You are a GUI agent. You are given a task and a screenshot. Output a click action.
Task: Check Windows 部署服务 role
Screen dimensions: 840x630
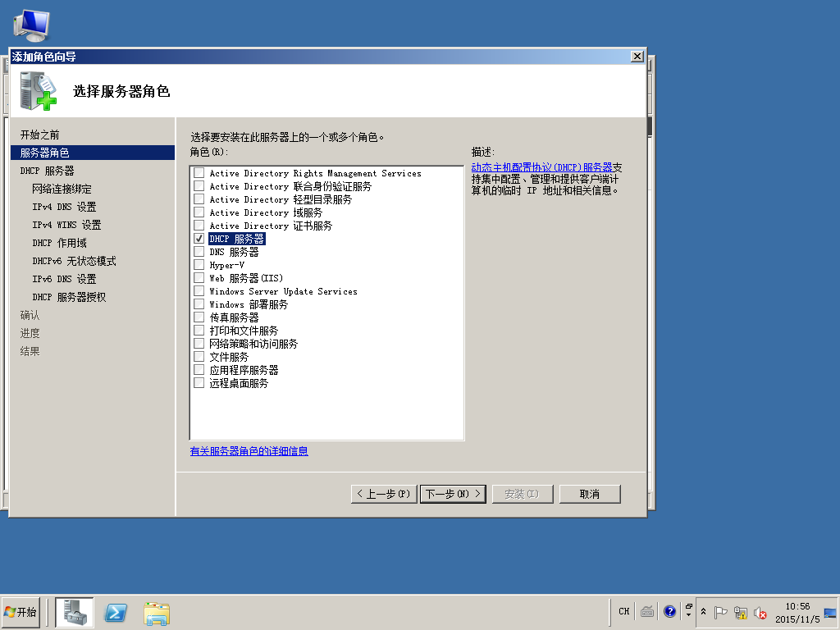[x=199, y=304]
